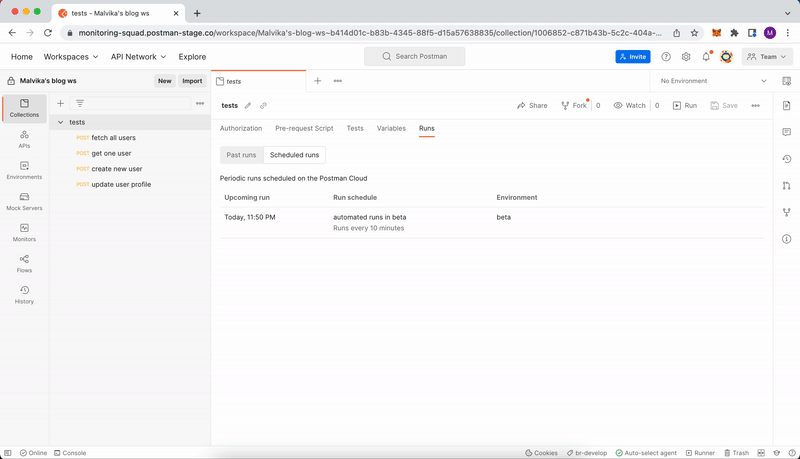Open the Collections sidebar panel
Image resolution: width=800 pixels, height=459 pixels.
coord(24,108)
